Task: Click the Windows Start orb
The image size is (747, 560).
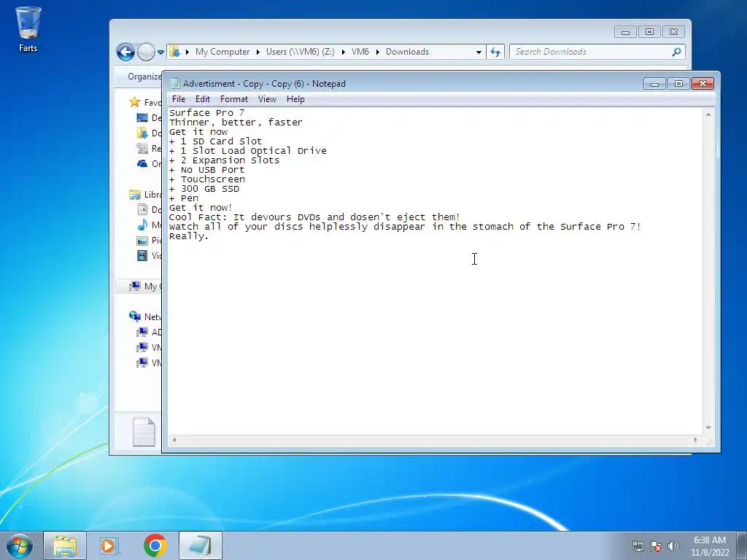Action: pos(19,545)
